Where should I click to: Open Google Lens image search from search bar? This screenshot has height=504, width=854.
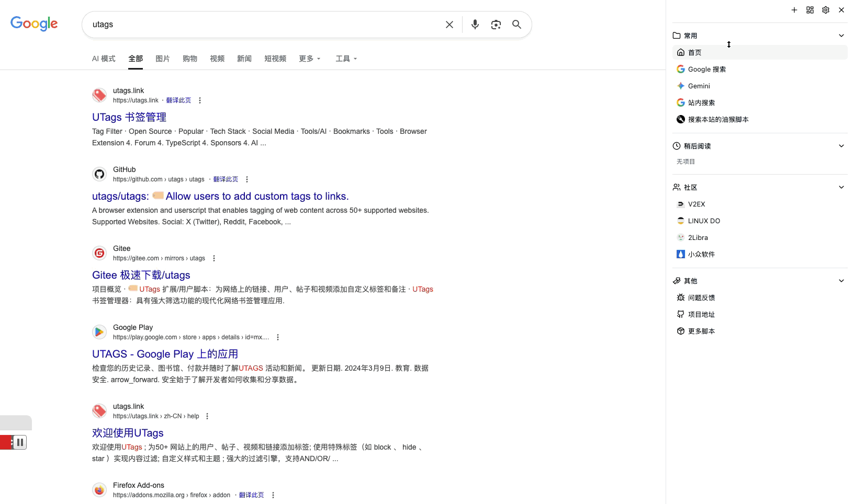(x=496, y=24)
